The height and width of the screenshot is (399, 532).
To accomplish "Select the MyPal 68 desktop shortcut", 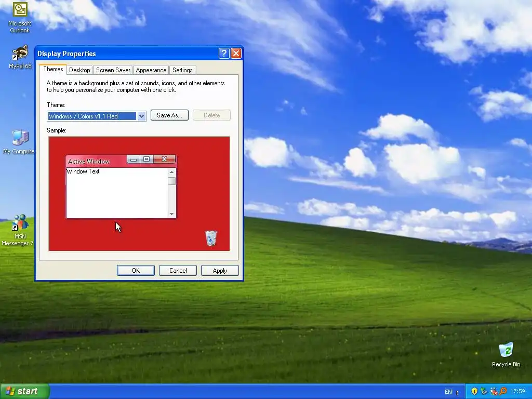I will pos(20,57).
